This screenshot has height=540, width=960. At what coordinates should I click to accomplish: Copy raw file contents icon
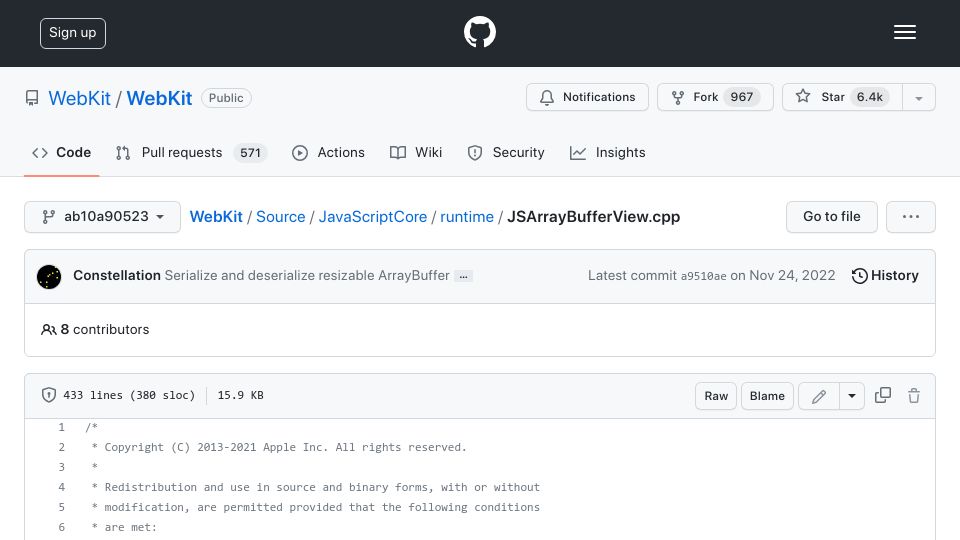point(883,396)
